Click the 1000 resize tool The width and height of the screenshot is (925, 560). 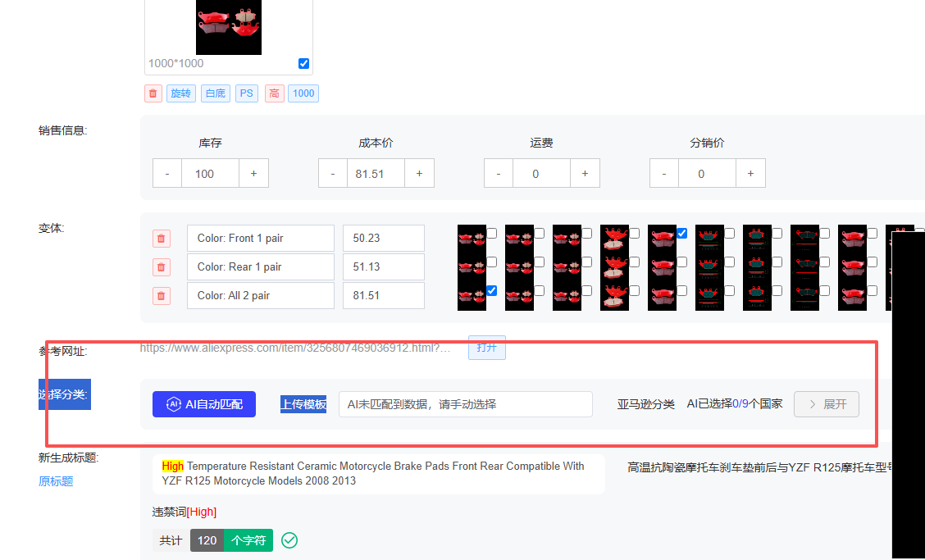pos(303,93)
